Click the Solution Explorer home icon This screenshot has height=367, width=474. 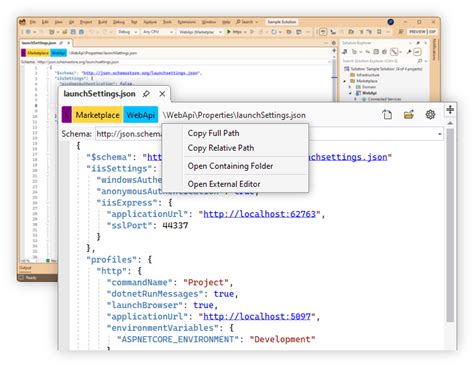pyautogui.click(x=345, y=52)
